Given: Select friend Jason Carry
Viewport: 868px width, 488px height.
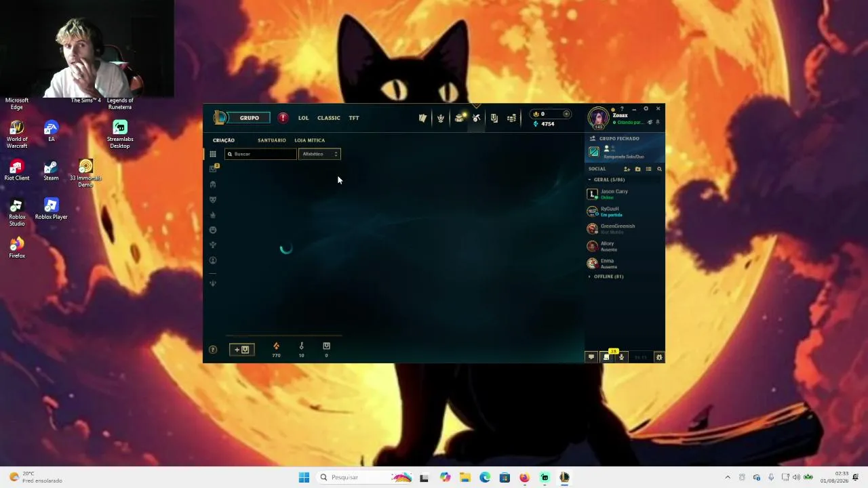Looking at the screenshot, I should (x=625, y=194).
